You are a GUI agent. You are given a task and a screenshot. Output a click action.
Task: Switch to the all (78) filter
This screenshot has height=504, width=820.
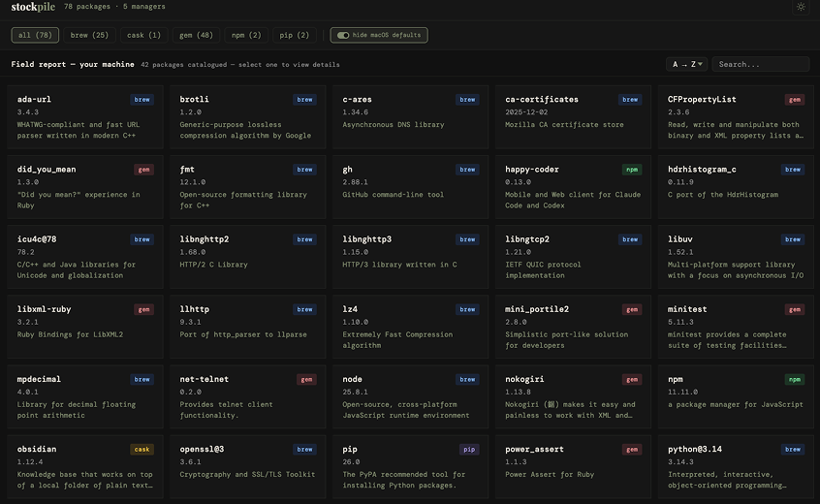click(x=35, y=35)
